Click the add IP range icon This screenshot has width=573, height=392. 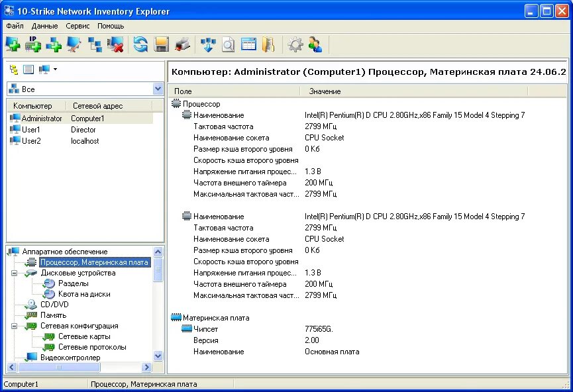[x=33, y=44]
